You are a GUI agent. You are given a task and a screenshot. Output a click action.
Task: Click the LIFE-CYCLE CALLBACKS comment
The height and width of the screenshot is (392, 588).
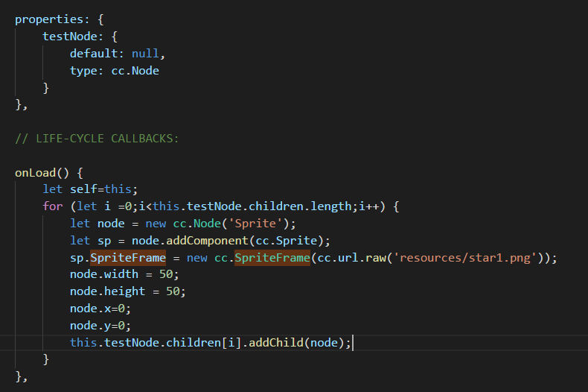(x=98, y=139)
